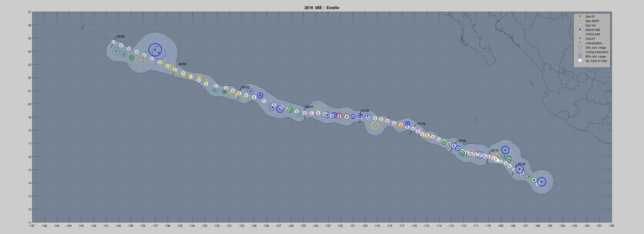Select the 07/21 date marker label

309,107
